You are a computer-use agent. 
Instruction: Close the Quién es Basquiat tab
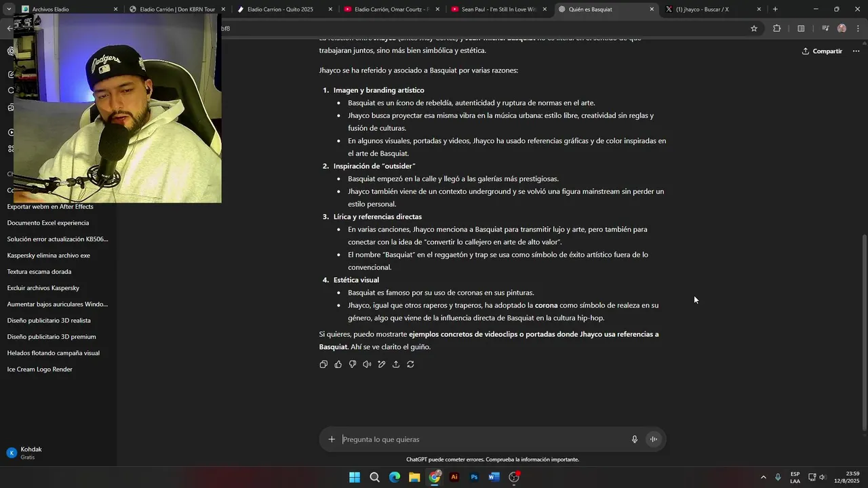[652, 9]
